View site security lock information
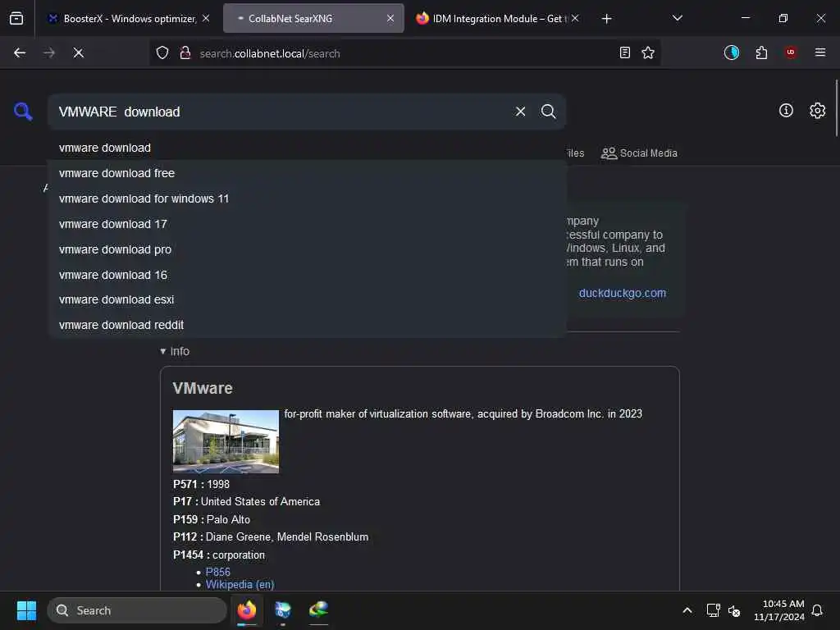840x630 pixels. [x=185, y=52]
